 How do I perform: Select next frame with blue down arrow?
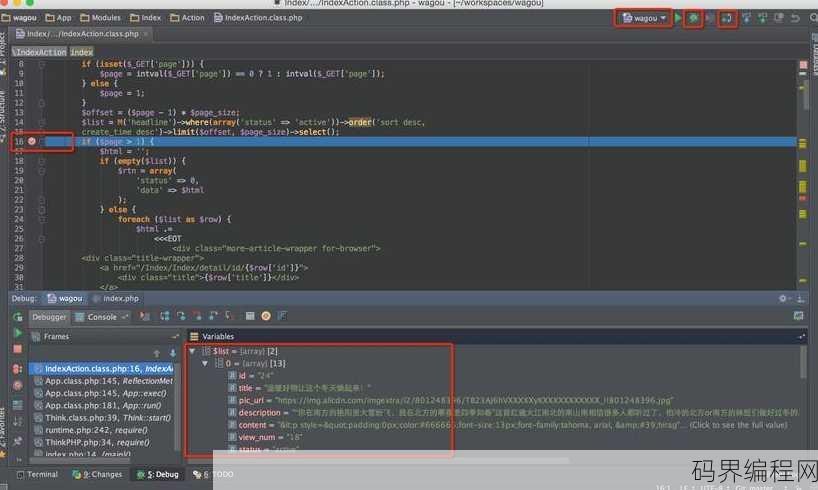tap(173, 353)
